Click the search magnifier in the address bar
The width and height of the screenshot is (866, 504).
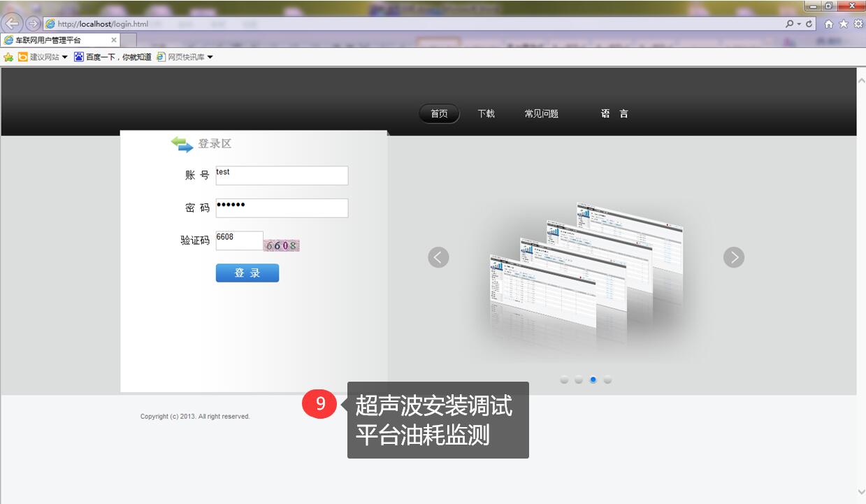click(790, 24)
